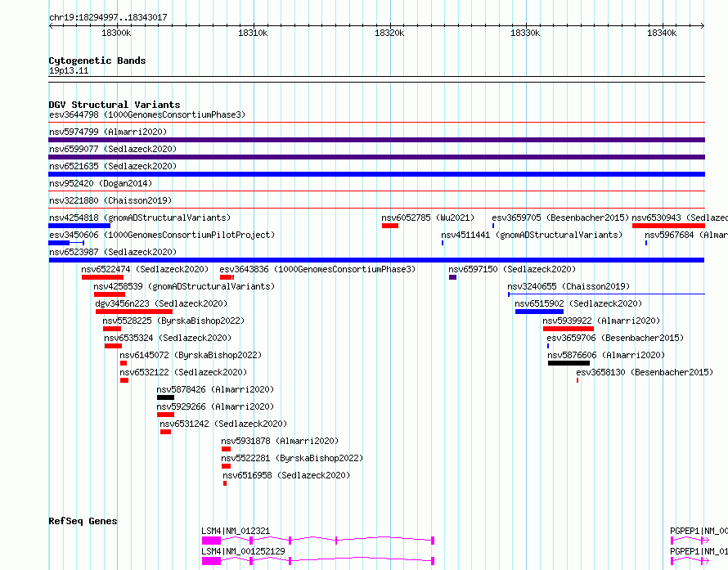Click the nsv6523987 (Sedlazeck2020) label
Screen dimensions: 728x570
[x=113, y=252]
